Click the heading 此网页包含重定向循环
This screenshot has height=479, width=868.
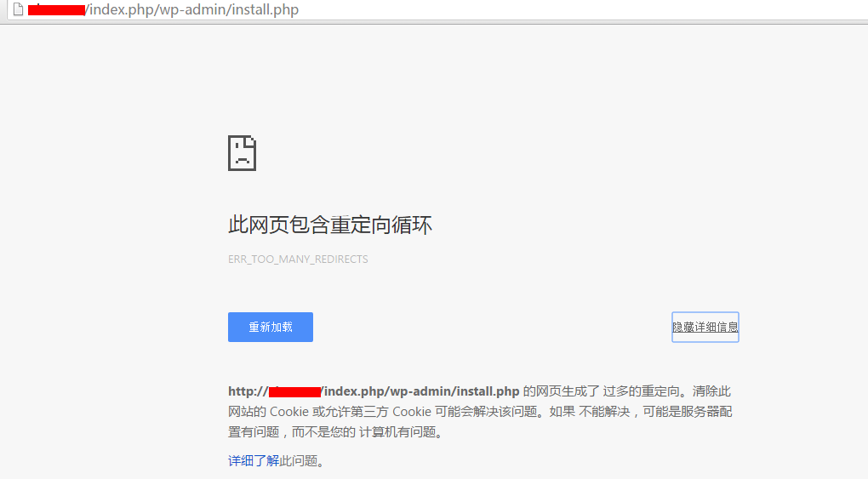click(x=330, y=225)
